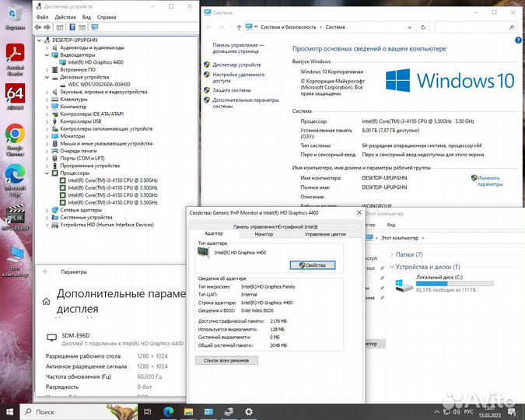Expand the Сетевые адаптеры node

pyautogui.click(x=47, y=210)
